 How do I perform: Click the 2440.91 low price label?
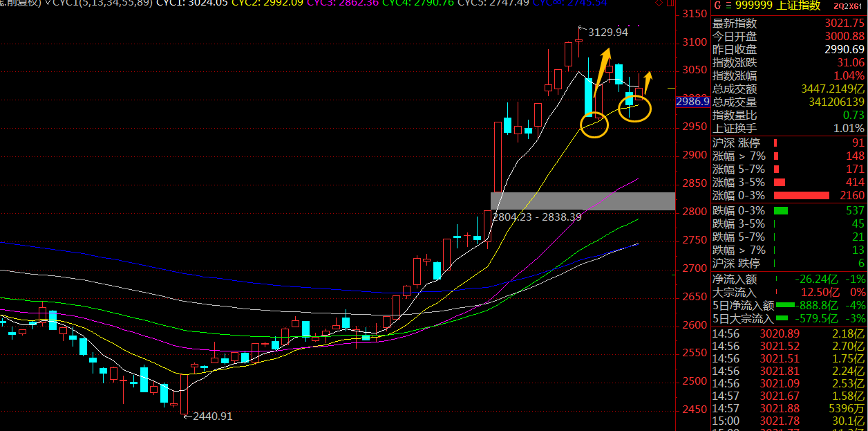click(211, 416)
